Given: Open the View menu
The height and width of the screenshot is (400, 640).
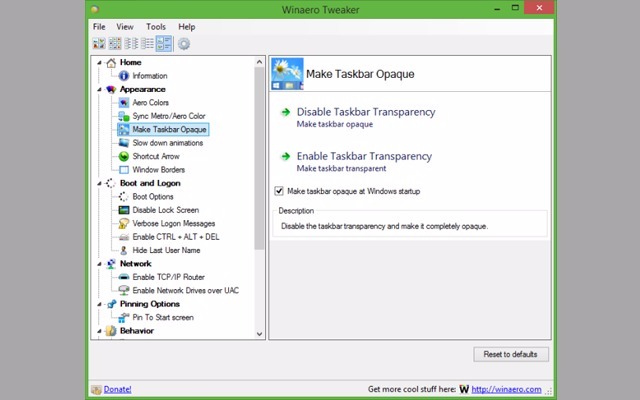Looking at the screenshot, I should [x=124, y=27].
